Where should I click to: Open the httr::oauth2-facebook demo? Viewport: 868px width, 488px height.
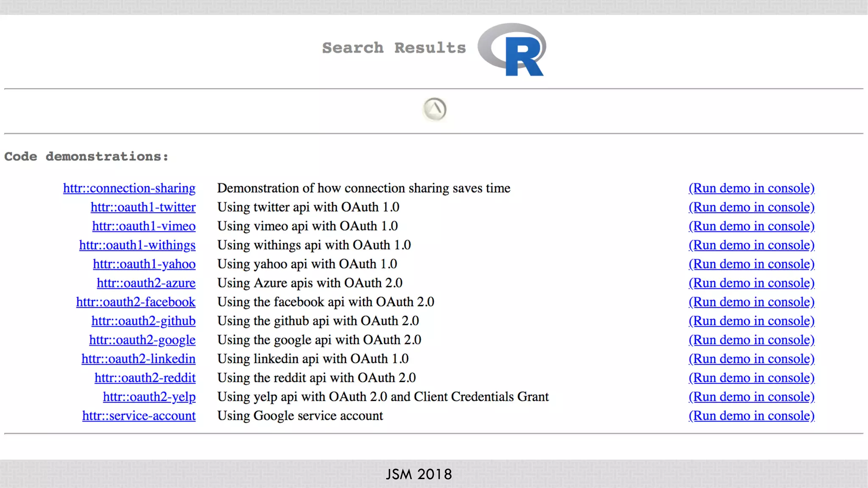point(136,302)
